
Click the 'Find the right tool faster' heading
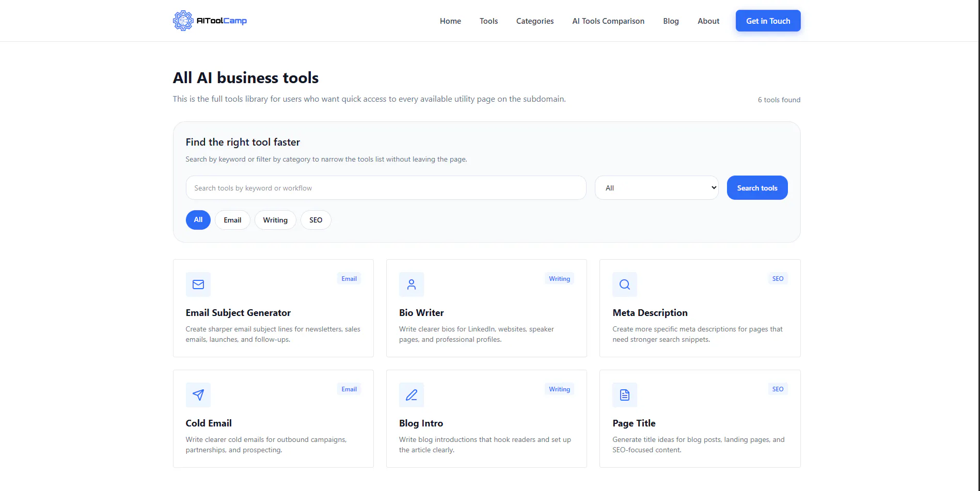click(243, 142)
